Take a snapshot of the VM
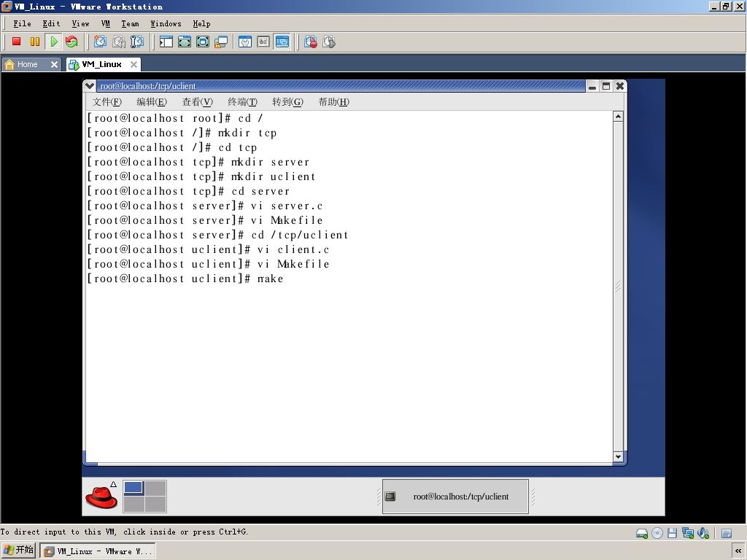 (100, 42)
